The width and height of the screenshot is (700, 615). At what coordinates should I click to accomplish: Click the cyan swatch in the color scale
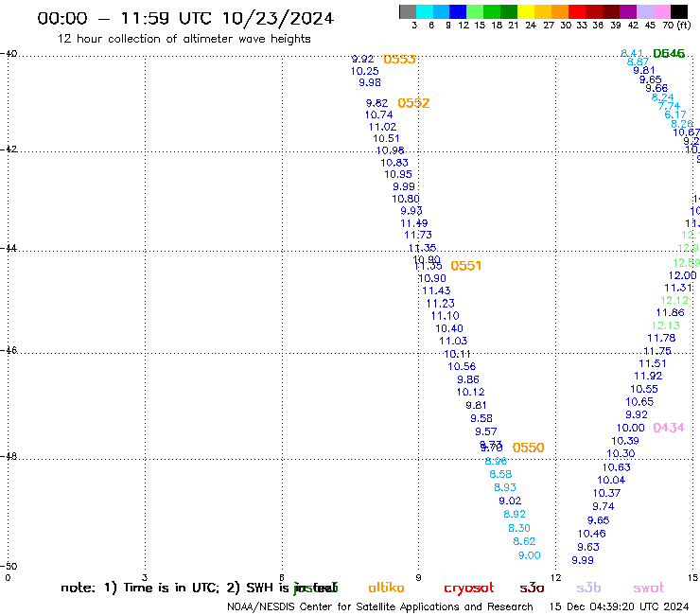425,11
